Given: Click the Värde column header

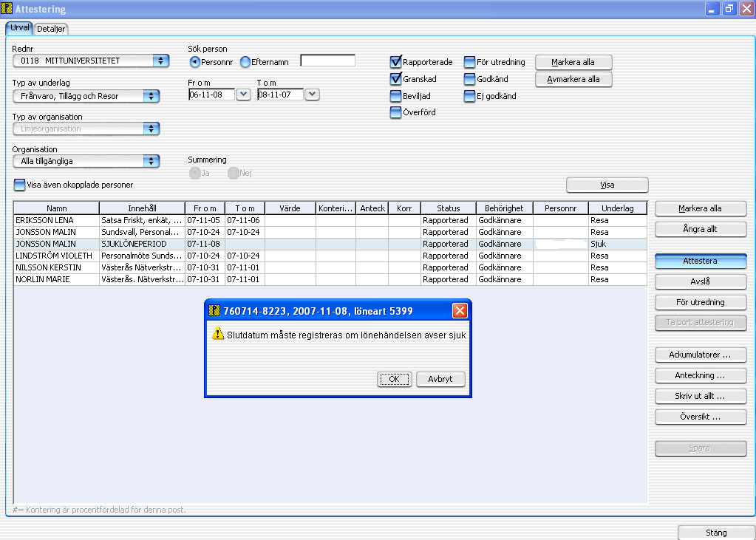Looking at the screenshot, I should [x=290, y=208].
